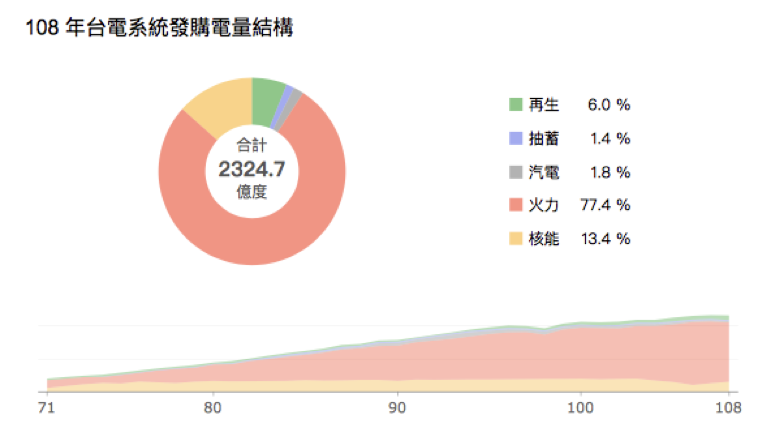Screen dimensions: 758x432
Task: Click the 合計 label in the donut
Action: (251, 144)
